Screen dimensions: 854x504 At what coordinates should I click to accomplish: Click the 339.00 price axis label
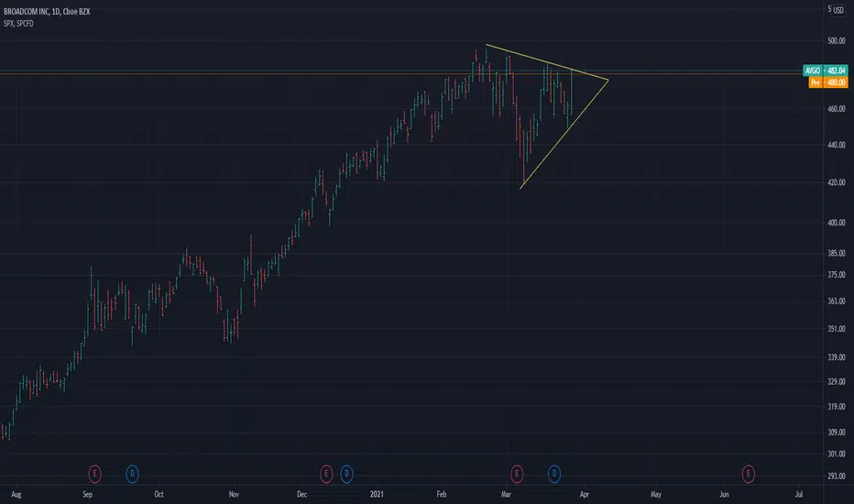click(836, 356)
